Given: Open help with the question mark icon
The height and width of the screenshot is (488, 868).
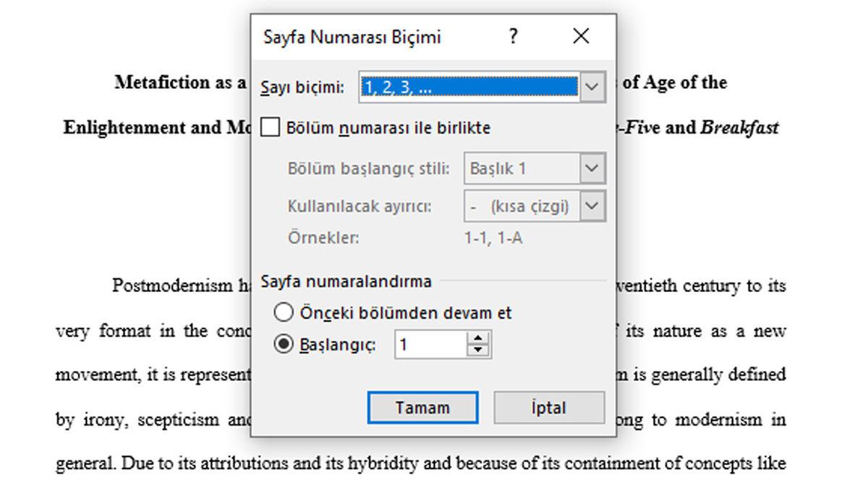Looking at the screenshot, I should coord(513,37).
